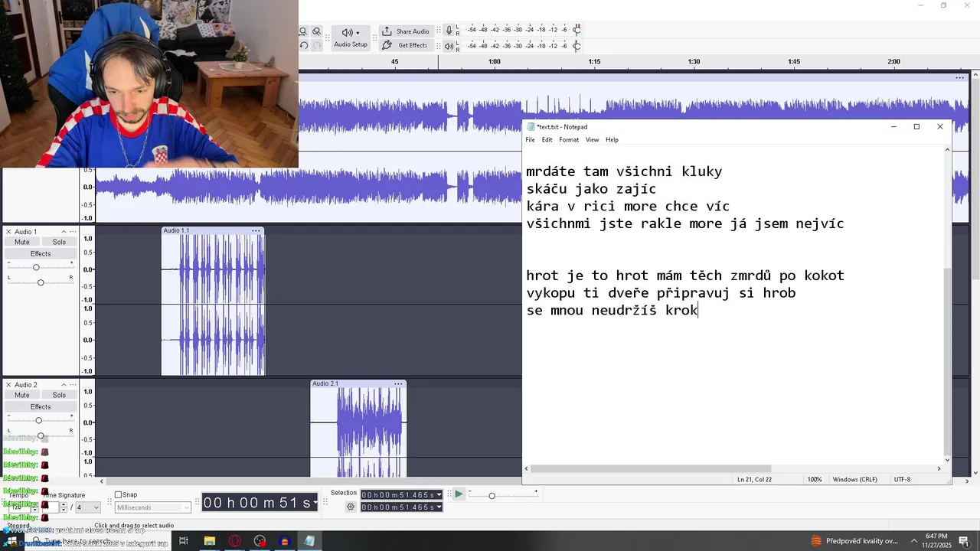Open Audio 1 track options menu

click(x=73, y=232)
